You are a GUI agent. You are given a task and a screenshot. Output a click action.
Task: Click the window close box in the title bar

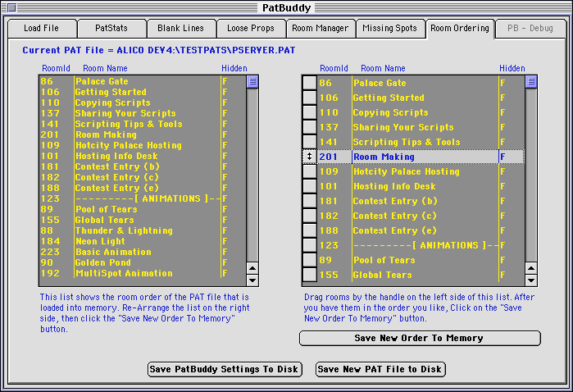[11, 7]
